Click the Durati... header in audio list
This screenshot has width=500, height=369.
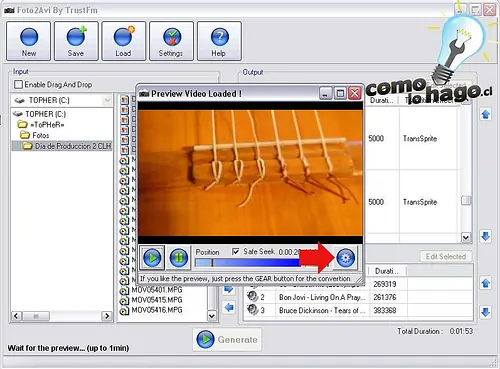pos(388,271)
